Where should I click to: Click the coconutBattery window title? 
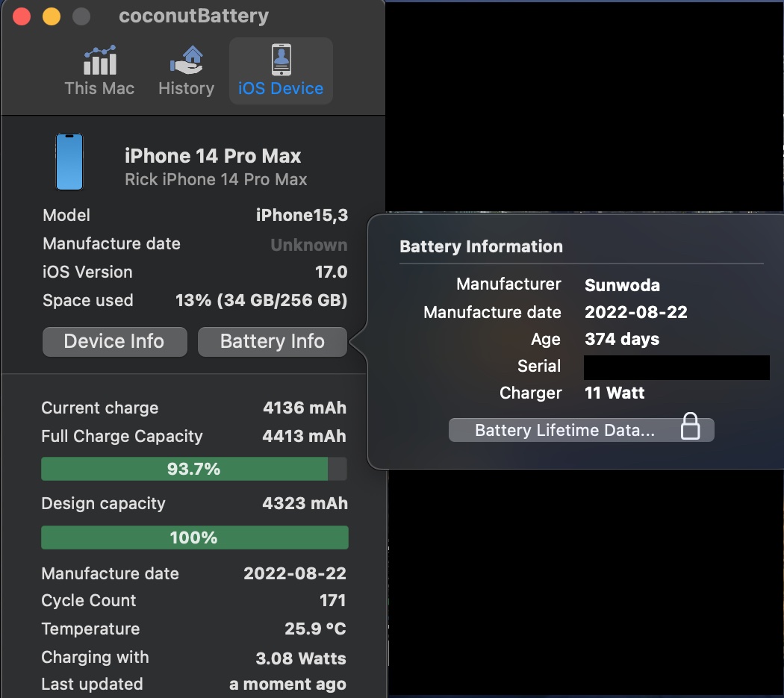tap(193, 16)
